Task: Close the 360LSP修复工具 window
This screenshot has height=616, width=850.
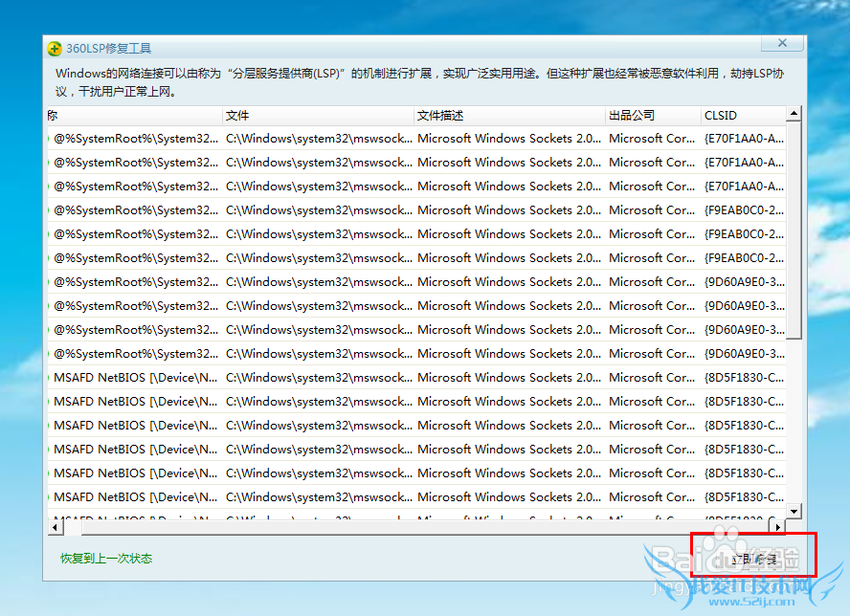Action: pyautogui.click(x=782, y=43)
